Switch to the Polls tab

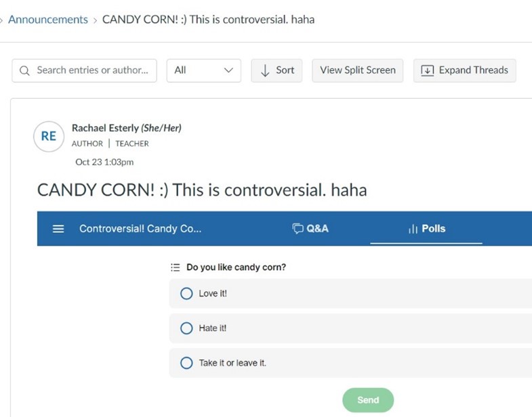426,229
